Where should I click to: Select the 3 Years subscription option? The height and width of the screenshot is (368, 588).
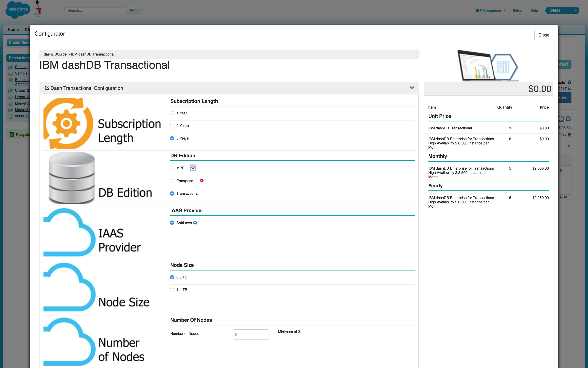point(172,138)
